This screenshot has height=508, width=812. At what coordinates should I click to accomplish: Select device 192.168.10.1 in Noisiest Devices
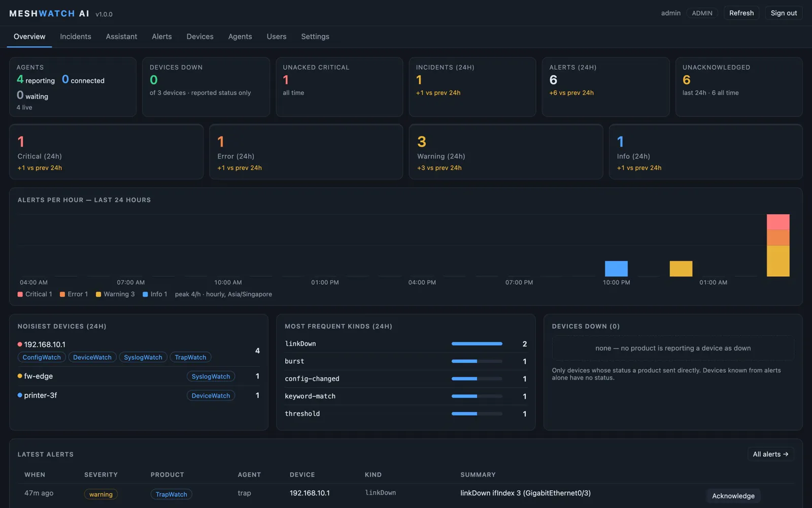coord(45,344)
